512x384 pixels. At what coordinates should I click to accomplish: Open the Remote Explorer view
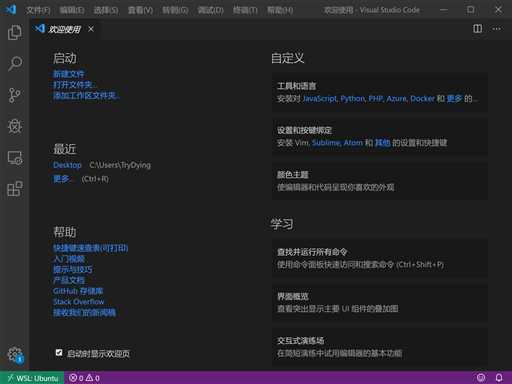coord(15,158)
